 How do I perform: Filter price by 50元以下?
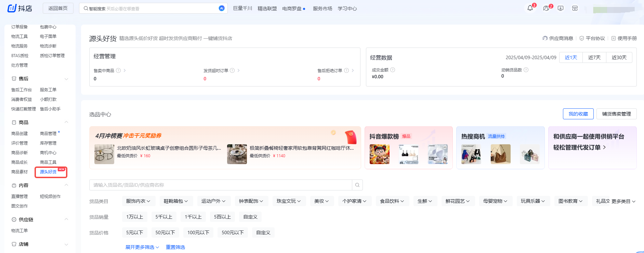coord(165,232)
